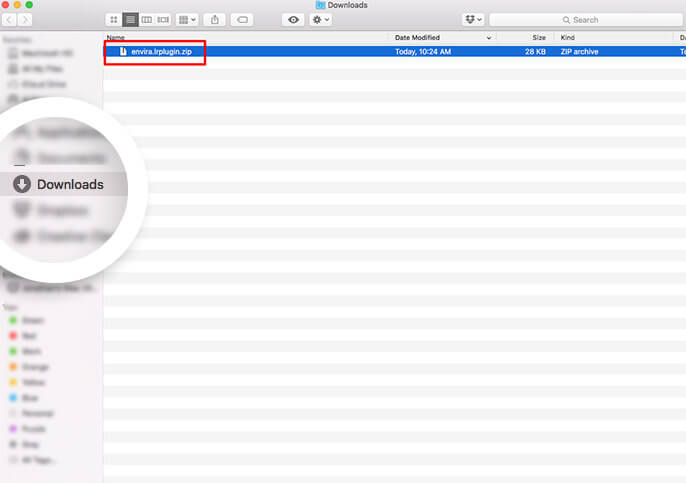Click the Edit Tags toolbar button

tap(242, 20)
